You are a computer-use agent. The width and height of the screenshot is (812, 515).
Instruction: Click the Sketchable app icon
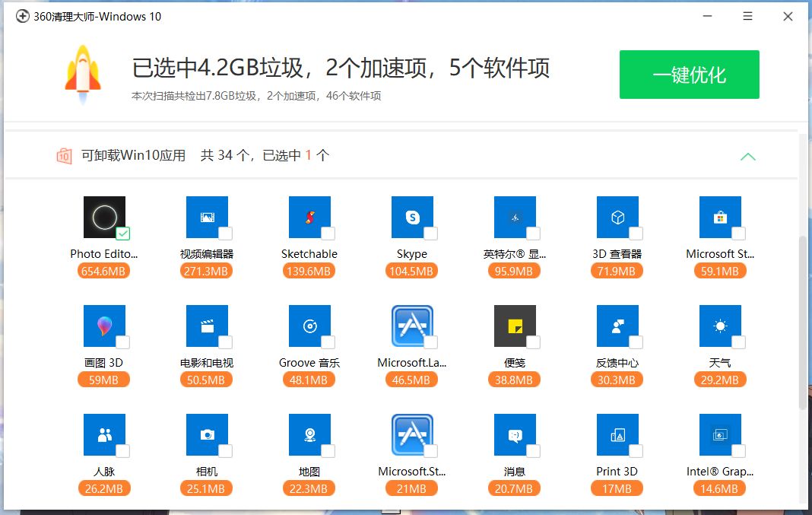coord(309,216)
